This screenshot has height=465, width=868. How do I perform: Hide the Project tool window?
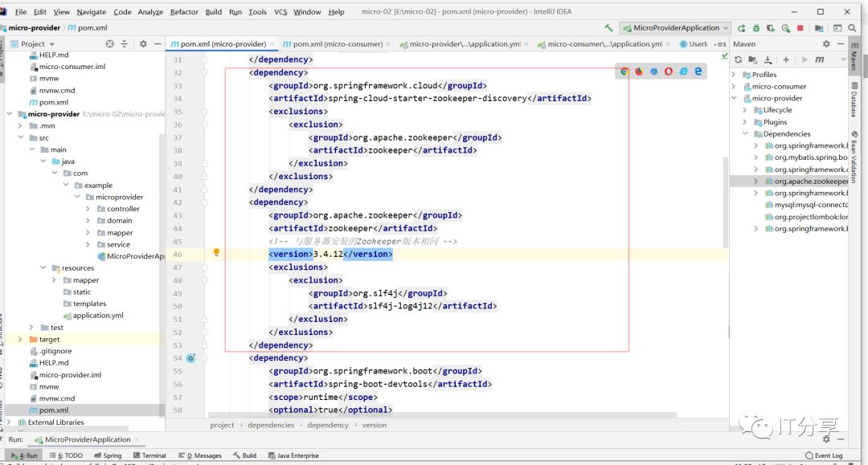pyautogui.click(x=158, y=43)
